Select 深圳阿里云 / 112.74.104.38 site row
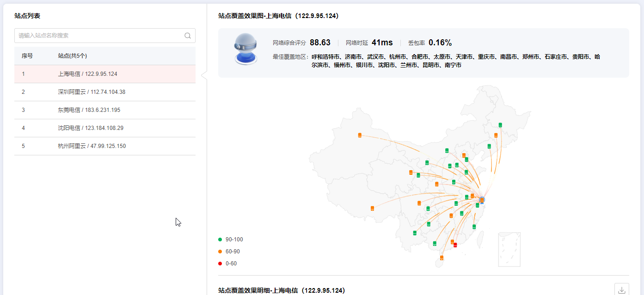Image resolution: width=644 pixels, height=295 pixels. click(105, 92)
